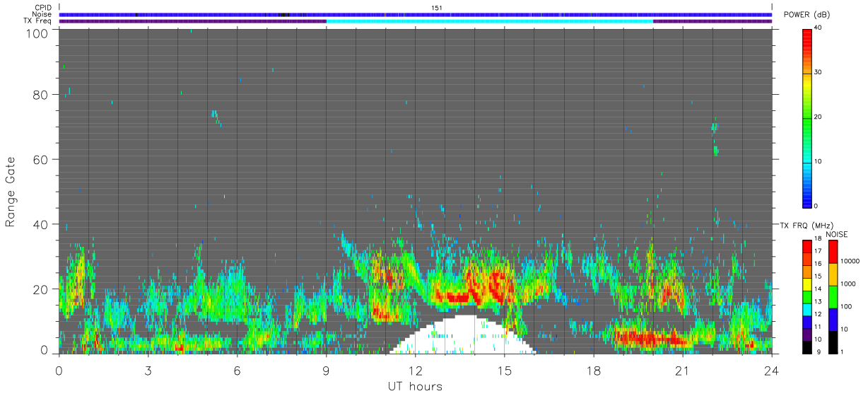
Task: Click the "60" tick on Range Gate axis
Action: click(x=41, y=159)
